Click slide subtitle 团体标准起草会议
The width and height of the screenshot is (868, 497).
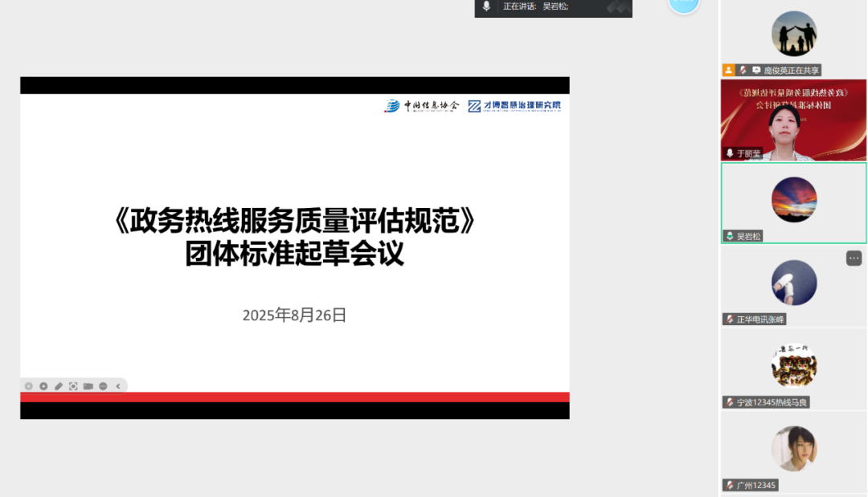pyautogui.click(x=294, y=254)
